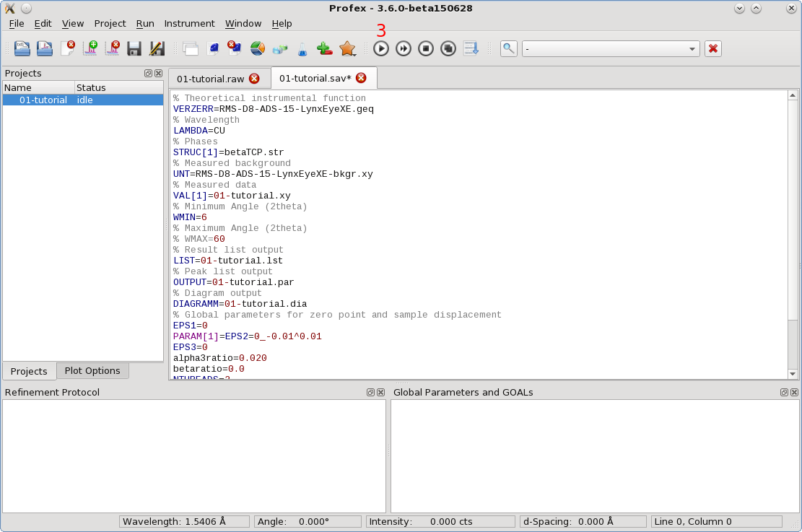The height and width of the screenshot is (532, 802).
Task: Click the LAMBDA=CU line
Action: pos(199,131)
